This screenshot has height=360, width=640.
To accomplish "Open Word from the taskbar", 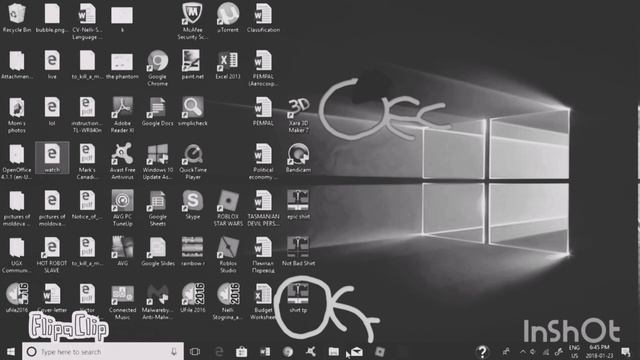I will point(264,351).
